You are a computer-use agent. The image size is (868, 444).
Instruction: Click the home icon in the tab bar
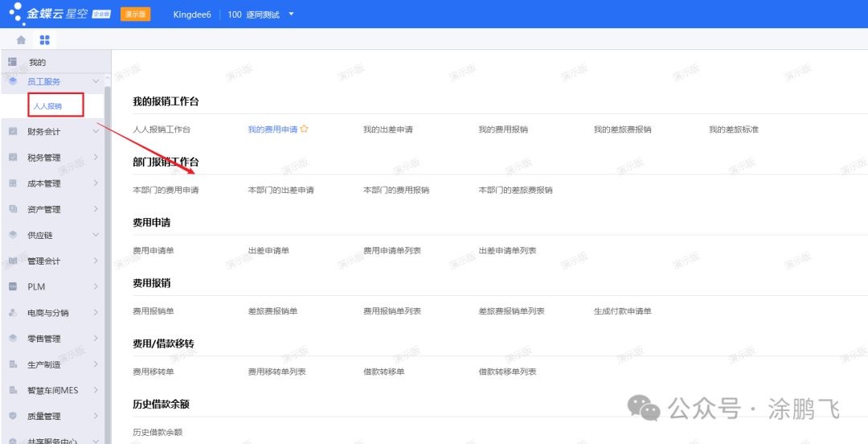coord(21,39)
